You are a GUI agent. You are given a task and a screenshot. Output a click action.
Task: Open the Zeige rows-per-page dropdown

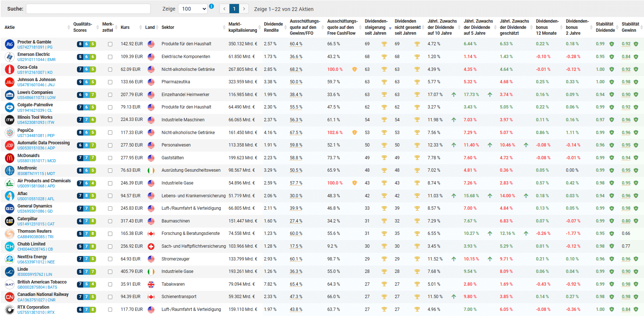tap(193, 9)
